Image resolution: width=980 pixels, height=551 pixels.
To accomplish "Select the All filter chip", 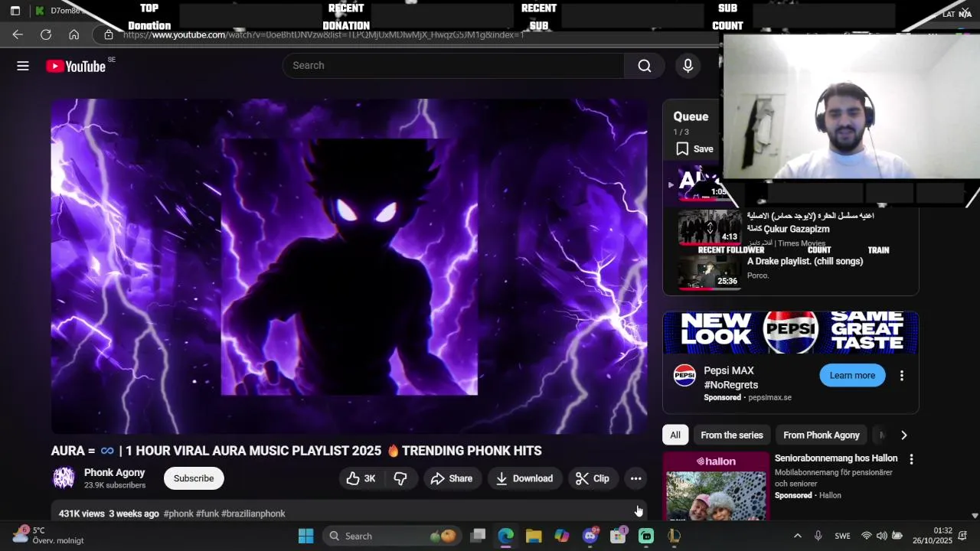I will pyautogui.click(x=675, y=435).
